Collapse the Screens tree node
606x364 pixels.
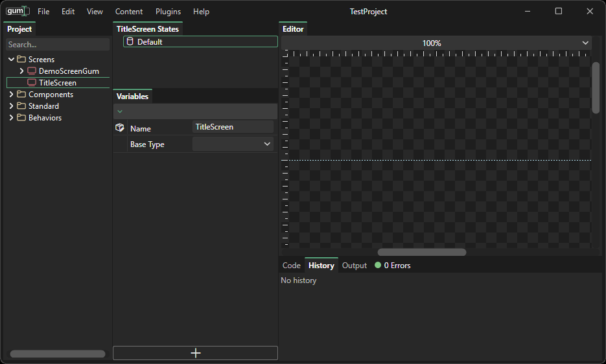coord(11,60)
